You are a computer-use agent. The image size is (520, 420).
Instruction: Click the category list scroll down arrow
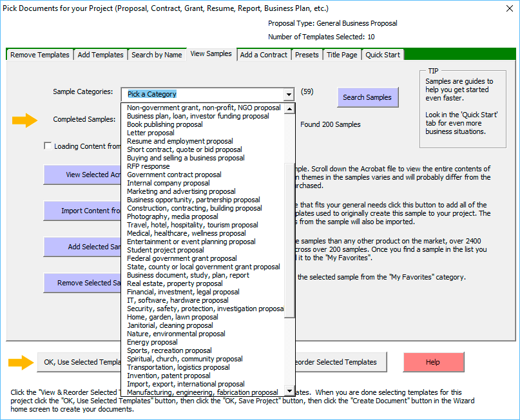pyautogui.click(x=289, y=391)
